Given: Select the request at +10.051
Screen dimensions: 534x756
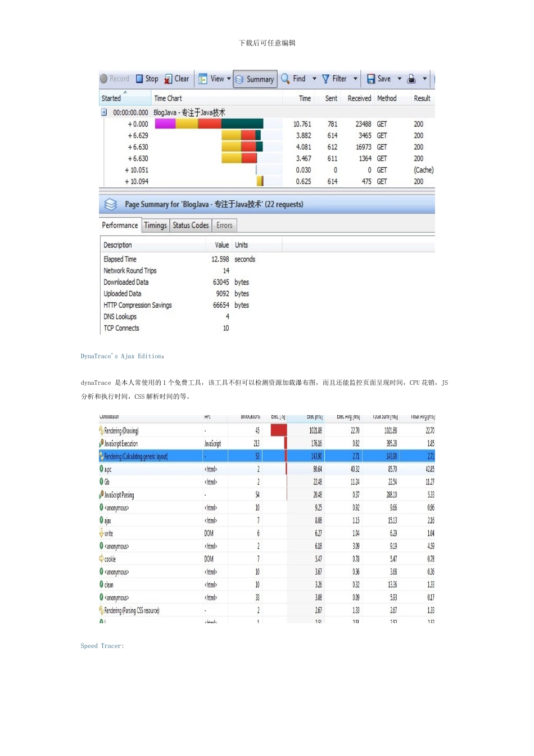Looking at the screenshot, I should pos(267,170).
